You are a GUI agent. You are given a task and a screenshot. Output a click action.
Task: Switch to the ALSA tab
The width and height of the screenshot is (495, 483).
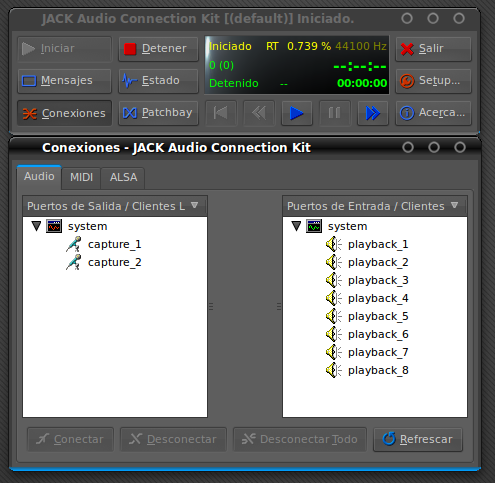click(x=123, y=177)
